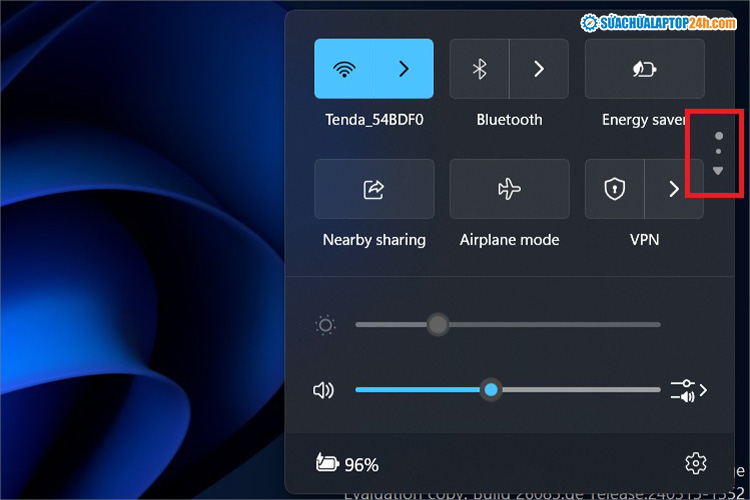Mute sound via the speaker icon

tap(323, 390)
